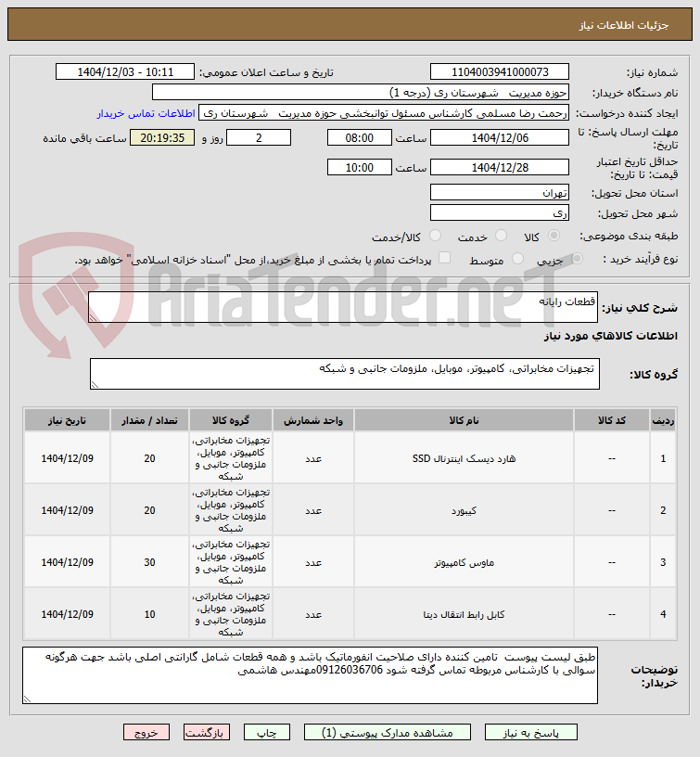Screen dimensions: 700x757
Task: Click the unit عدد in کیبورد row
Action: (x=313, y=510)
